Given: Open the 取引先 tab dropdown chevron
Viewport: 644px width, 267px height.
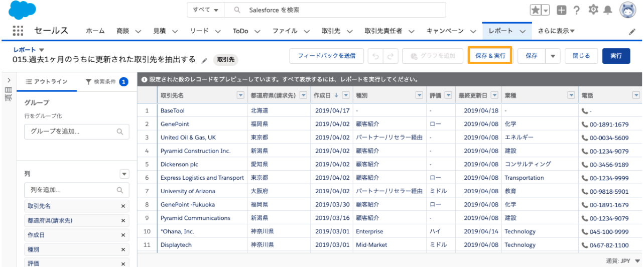Looking at the screenshot, I should pyautogui.click(x=349, y=31).
